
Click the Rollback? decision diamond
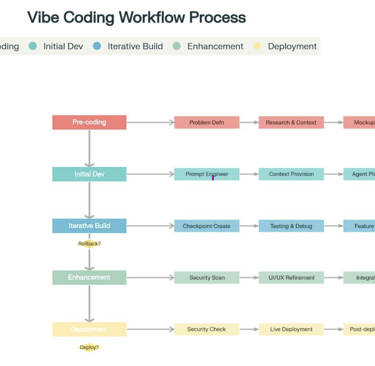(x=89, y=244)
